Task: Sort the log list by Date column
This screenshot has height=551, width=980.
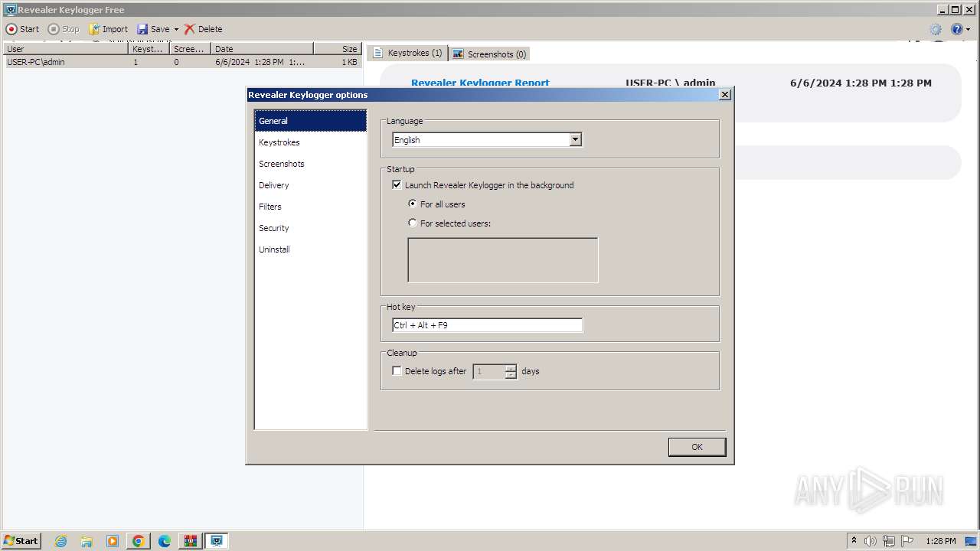Action: tap(262, 48)
